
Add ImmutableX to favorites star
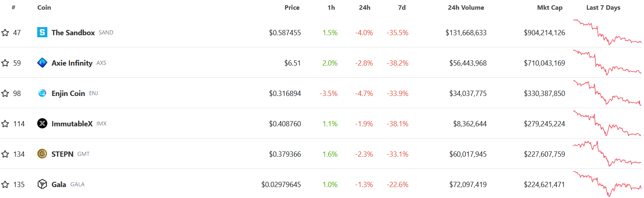coord(5,124)
